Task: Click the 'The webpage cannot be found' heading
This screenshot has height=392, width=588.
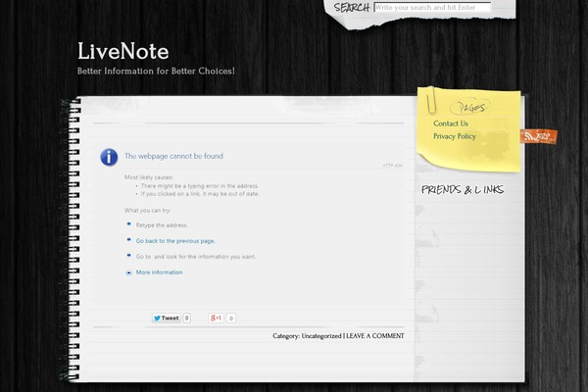Action: (x=173, y=156)
